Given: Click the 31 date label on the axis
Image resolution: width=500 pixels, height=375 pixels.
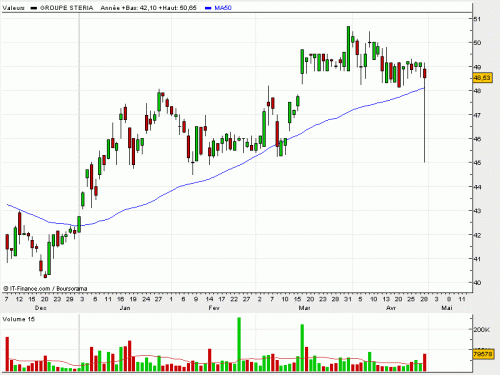Looking at the screenshot, I should pyautogui.click(x=348, y=299).
